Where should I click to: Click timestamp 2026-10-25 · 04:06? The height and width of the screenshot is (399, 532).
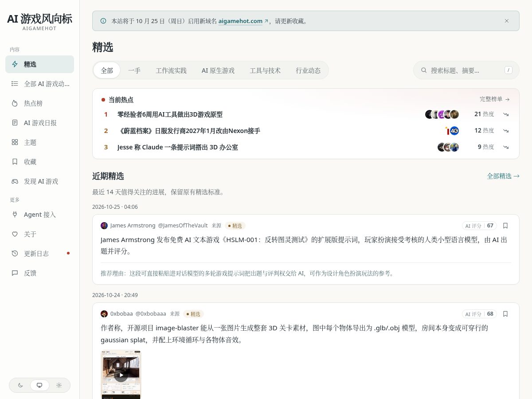(115, 207)
